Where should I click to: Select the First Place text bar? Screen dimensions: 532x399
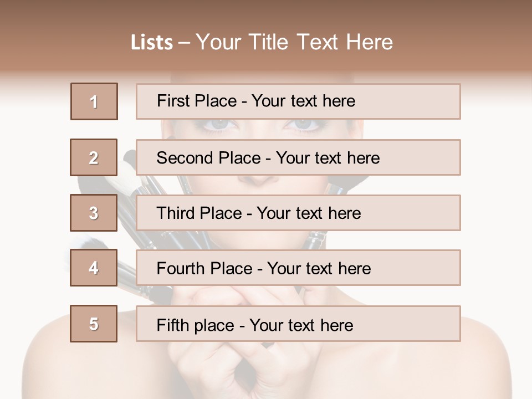pos(298,101)
